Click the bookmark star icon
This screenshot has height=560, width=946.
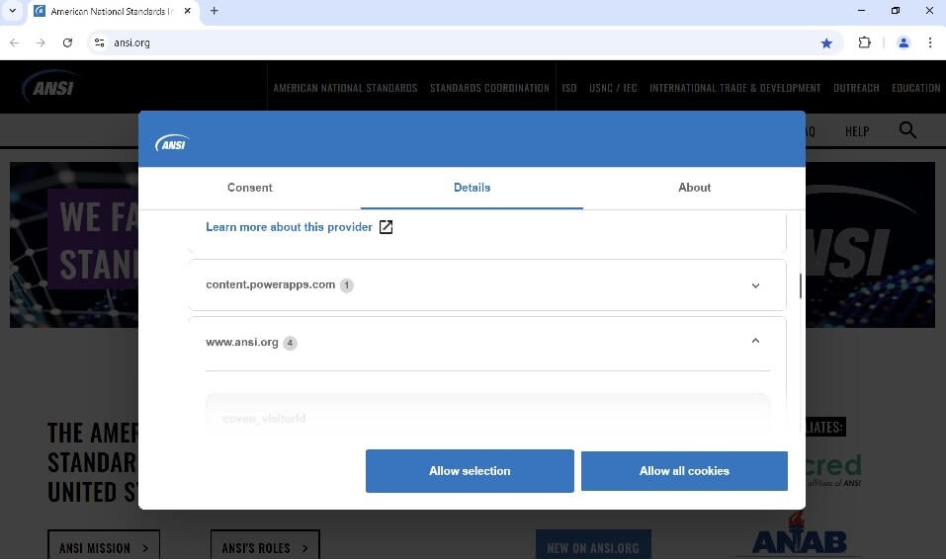[826, 42]
